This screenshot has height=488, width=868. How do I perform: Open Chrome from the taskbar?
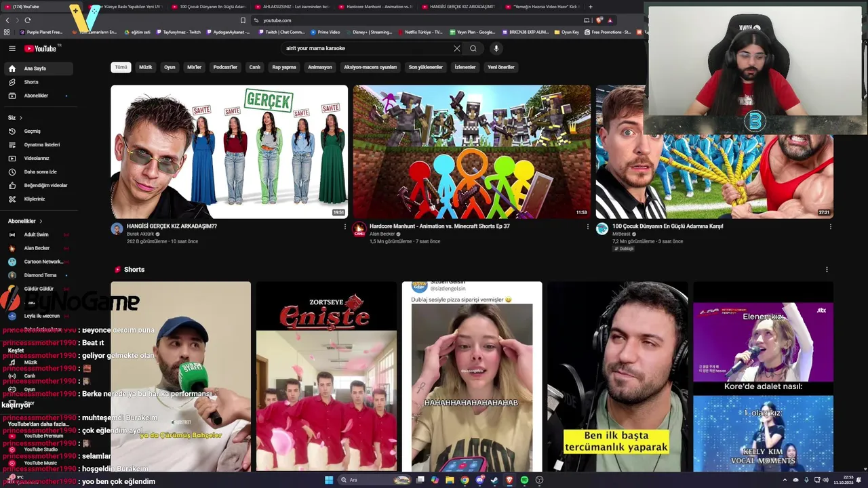click(465, 480)
